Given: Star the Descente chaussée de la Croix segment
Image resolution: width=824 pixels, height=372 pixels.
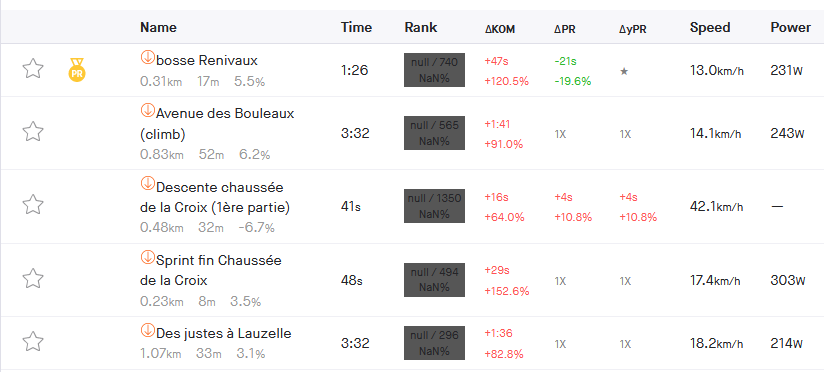Looking at the screenshot, I should pos(33,204).
